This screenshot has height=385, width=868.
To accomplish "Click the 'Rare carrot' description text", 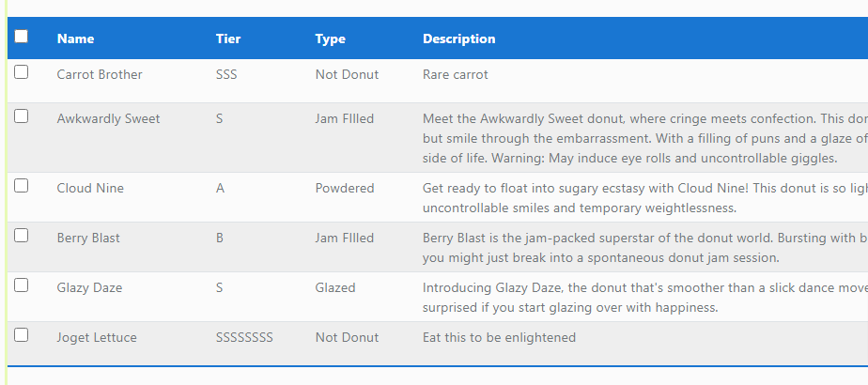I will 456,74.
